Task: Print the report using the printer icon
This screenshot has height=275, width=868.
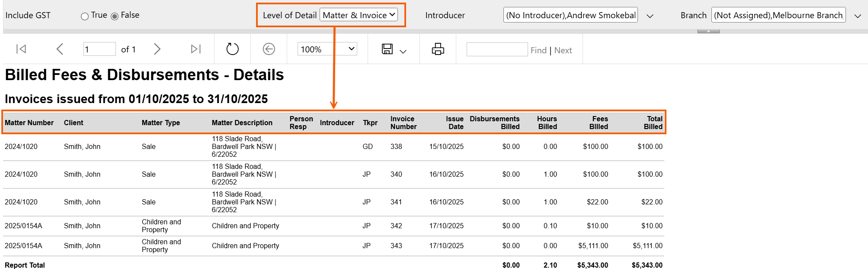Action: [x=438, y=49]
